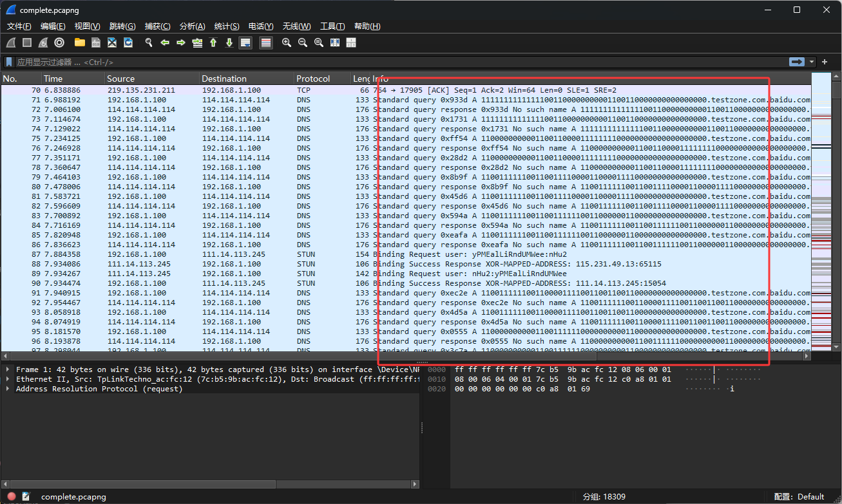The height and width of the screenshot is (504, 842).
Task: Expand the Ethernet II detail tree node
Action: [x=8, y=379]
